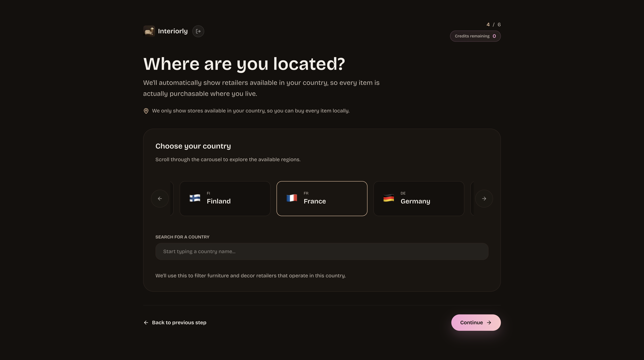The width and height of the screenshot is (644, 360).
Task: Sign out using the logout icon
Action: click(198, 31)
